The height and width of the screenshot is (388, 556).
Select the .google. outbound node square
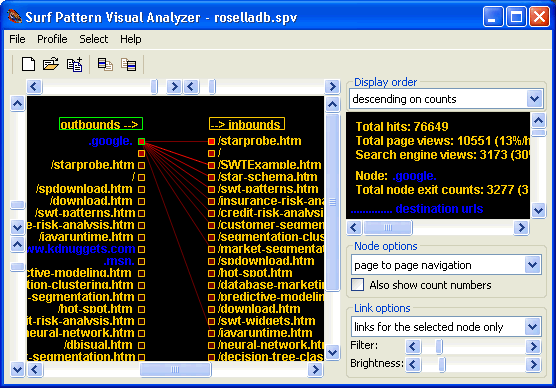coord(141,142)
